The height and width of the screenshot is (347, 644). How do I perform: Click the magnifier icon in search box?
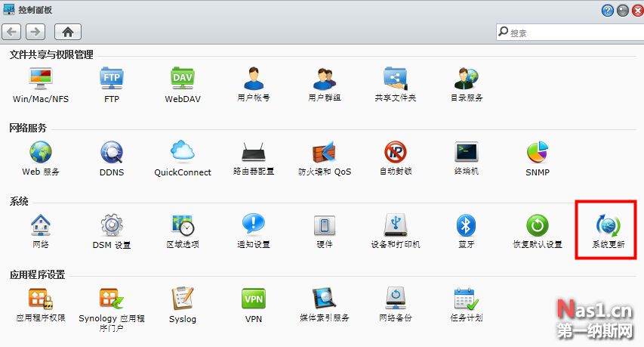click(x=503, y=32)
